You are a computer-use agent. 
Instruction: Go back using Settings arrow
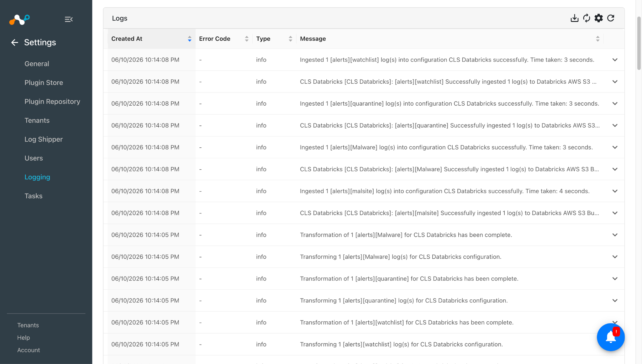point(15,42)
